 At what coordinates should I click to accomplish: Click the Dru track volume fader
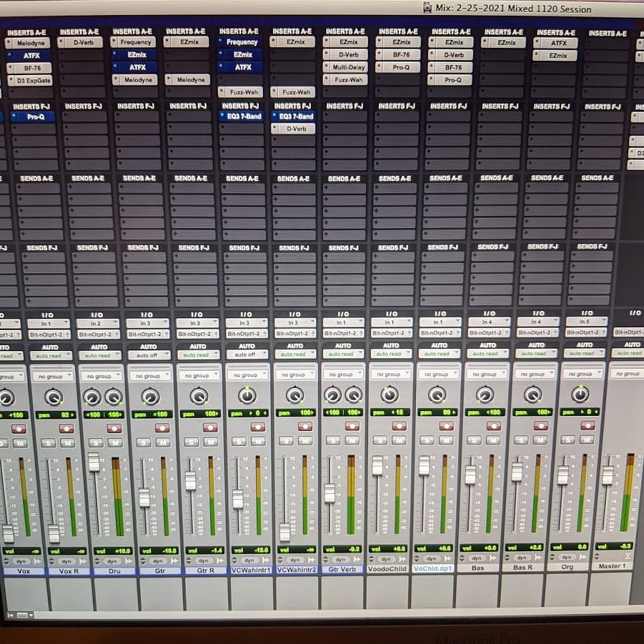94,462
